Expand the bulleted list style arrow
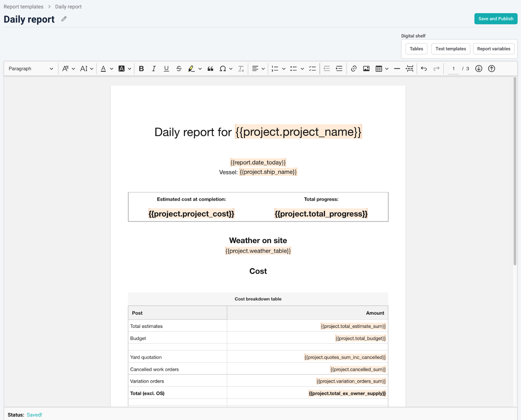521x420 pixels. tap(302, 69)
